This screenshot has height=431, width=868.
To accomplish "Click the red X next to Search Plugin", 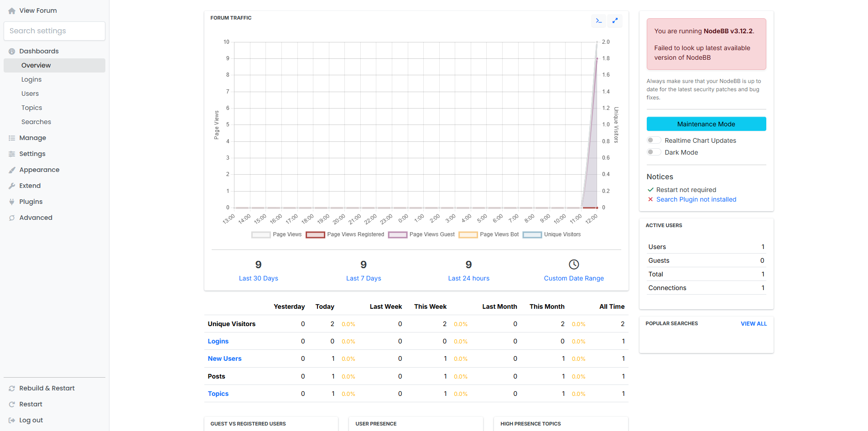I will tap(650, 199).
